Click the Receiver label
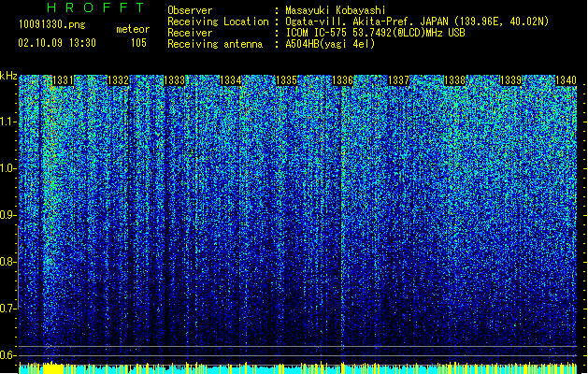Image resolution: width=588 pixels, height=374 pixels. pyautogui.click(x=190, y=33)
